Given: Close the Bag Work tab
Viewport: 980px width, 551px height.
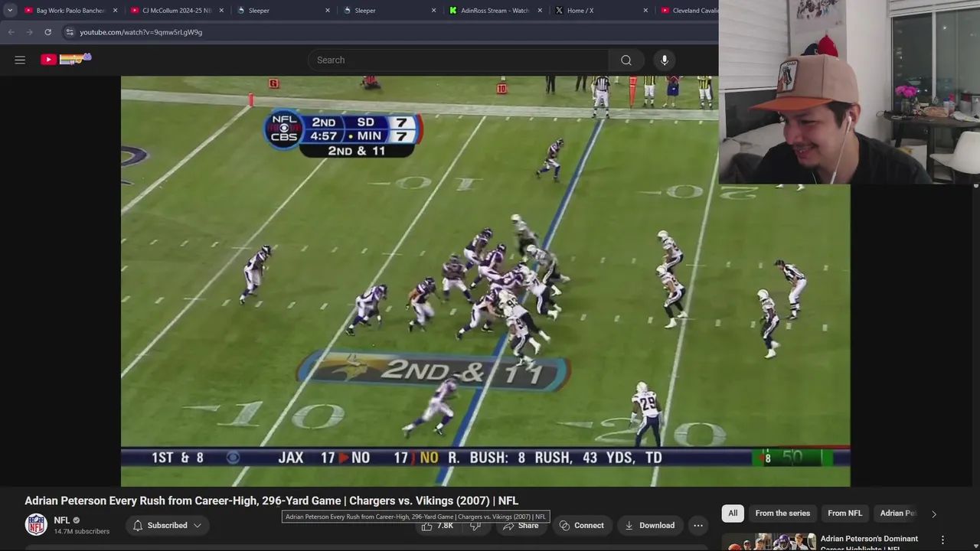Looking at the screenshot, I should point(116,11).
